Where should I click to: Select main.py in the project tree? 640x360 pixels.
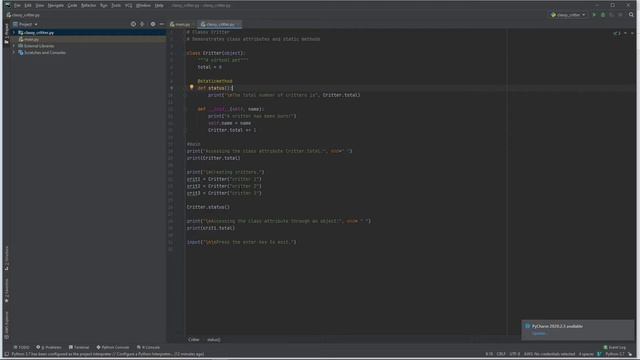coord(31,40)
